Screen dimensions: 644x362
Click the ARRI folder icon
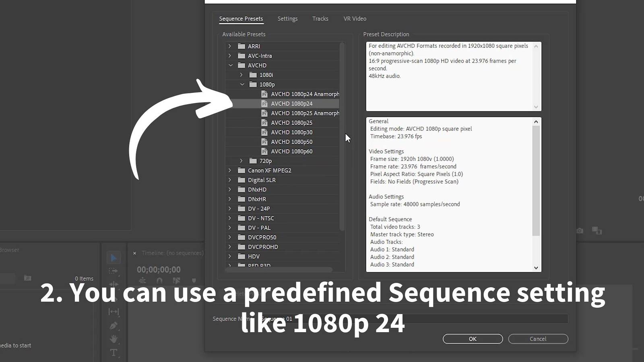[x=242, y=46]
